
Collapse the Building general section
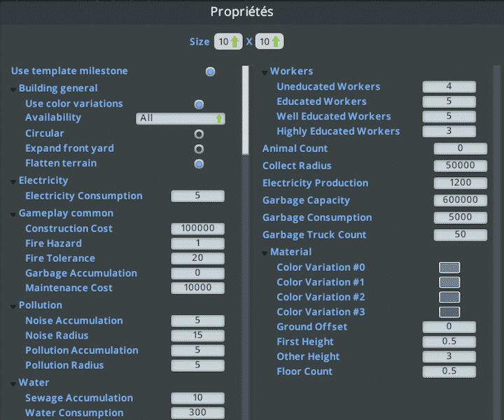[x=13, y=89]
